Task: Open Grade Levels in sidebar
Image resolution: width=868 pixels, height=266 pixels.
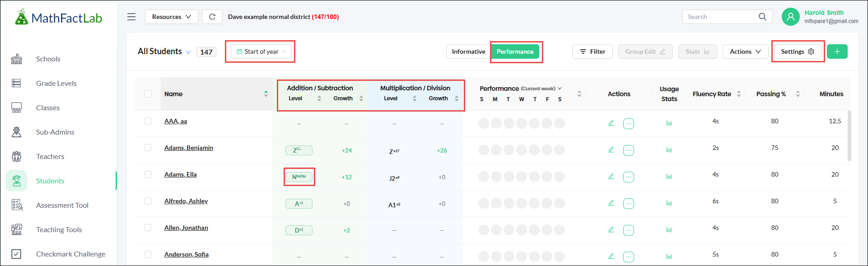Action: (56, 83)
